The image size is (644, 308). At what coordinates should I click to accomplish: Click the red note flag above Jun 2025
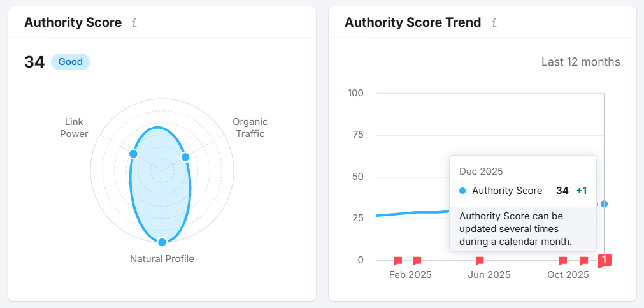point(480,261)
